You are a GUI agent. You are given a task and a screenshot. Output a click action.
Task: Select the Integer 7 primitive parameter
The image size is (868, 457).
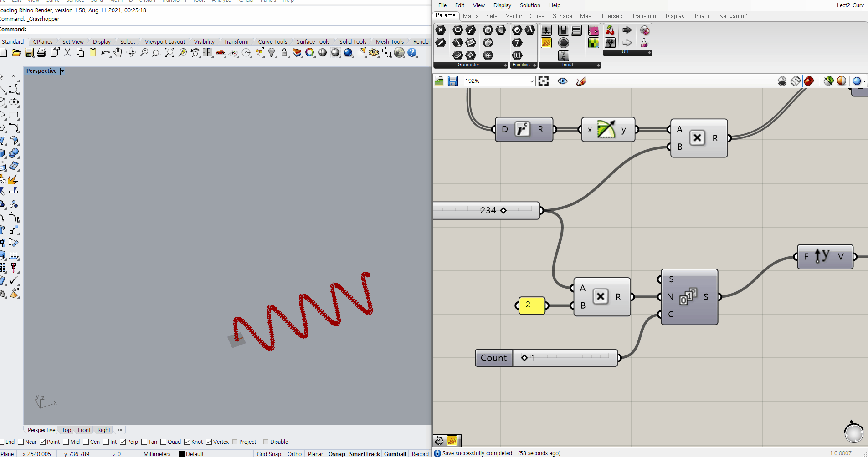click(x=517, y=43)
